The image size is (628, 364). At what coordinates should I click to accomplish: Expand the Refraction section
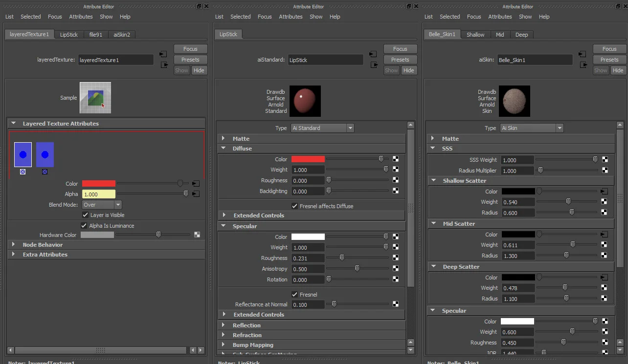(x=223, y=335)
